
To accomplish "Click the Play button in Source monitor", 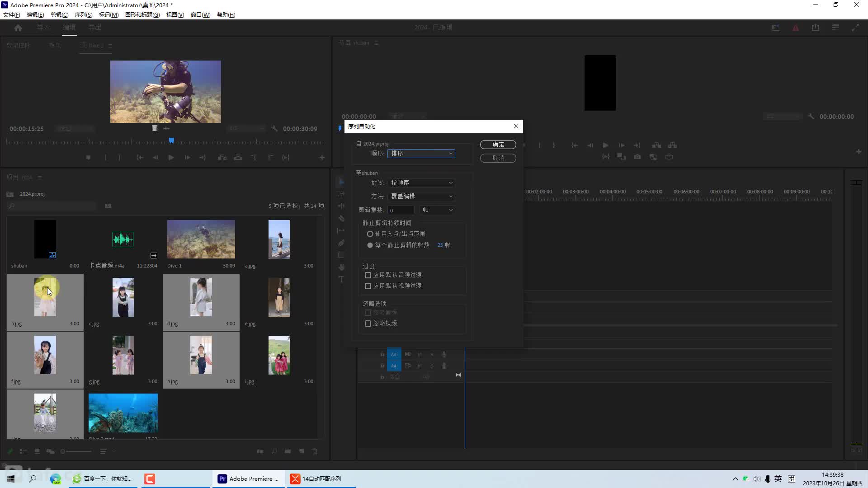I will click(171, 158).
